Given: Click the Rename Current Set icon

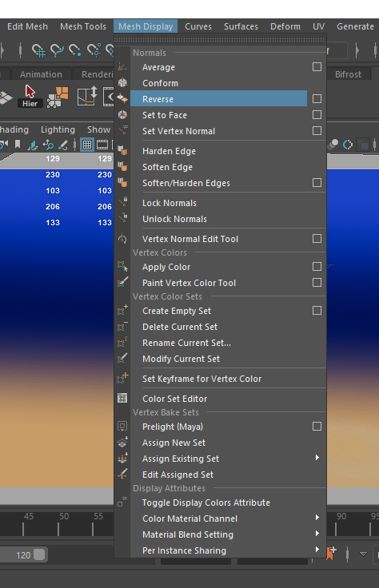Looking at the screenshot, I should click(122, 343).
